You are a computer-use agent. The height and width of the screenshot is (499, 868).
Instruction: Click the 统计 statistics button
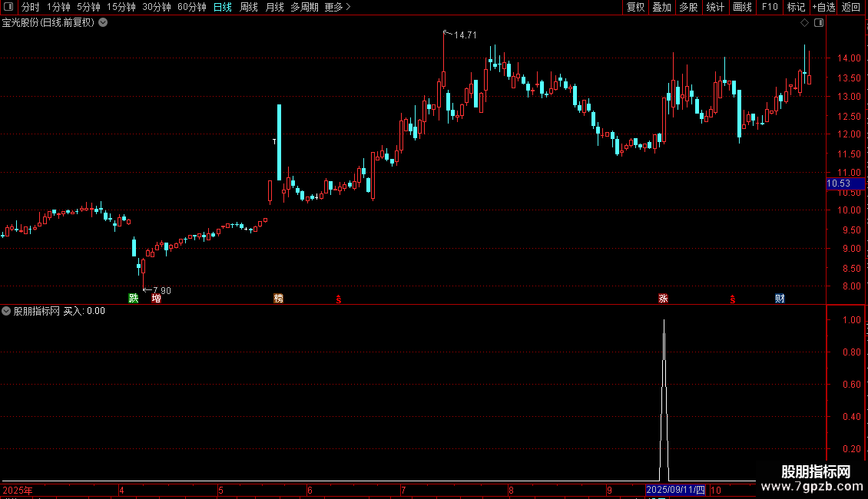pyautogui.click(x=715, y=7)
